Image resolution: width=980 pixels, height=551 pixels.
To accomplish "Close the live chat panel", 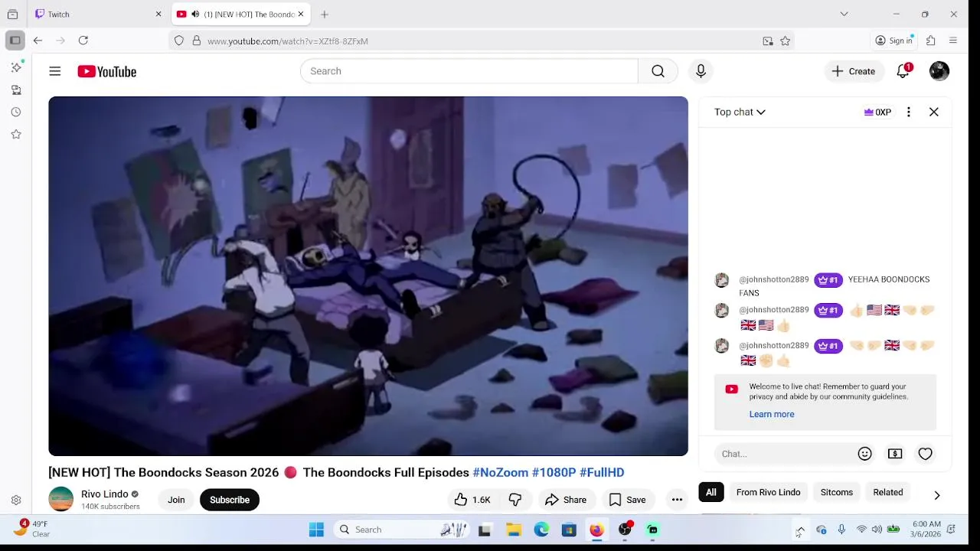I will 934,112.
